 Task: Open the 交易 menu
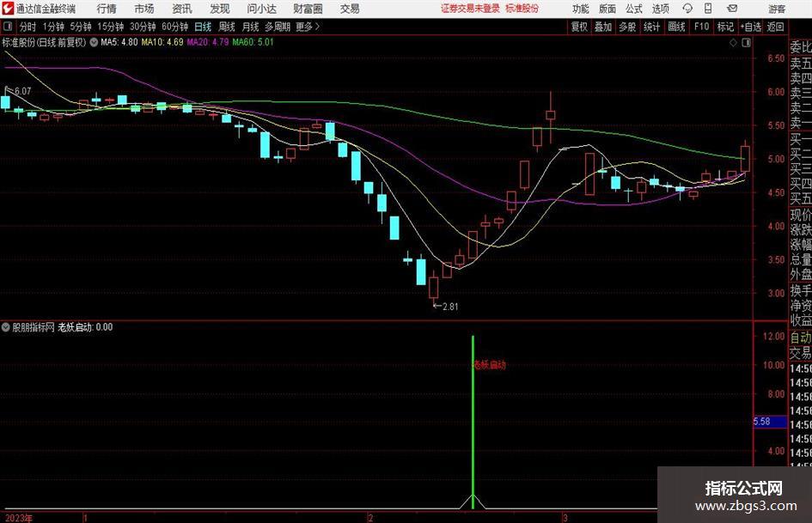tap(350, 9)
